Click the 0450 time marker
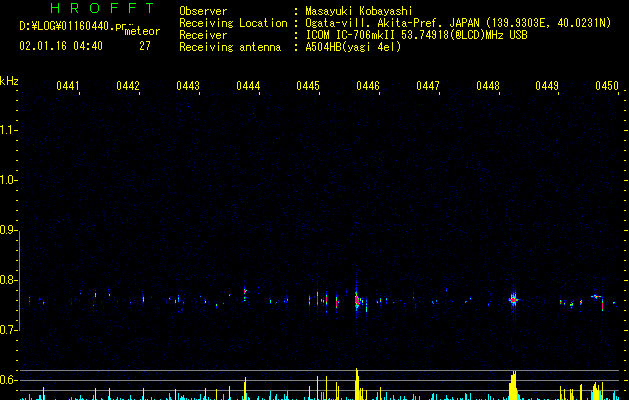 click(x=607, y=85)
